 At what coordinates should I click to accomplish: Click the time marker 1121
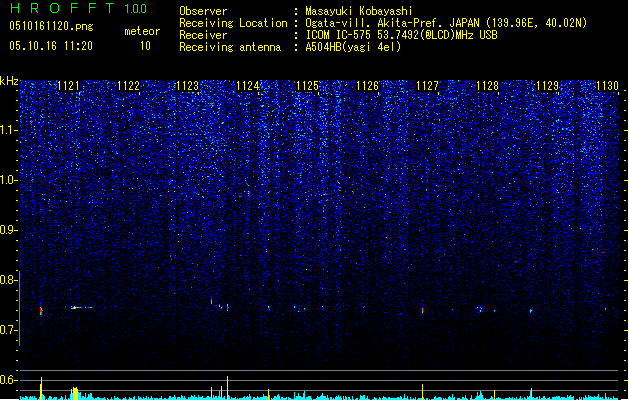coord(68,86)
